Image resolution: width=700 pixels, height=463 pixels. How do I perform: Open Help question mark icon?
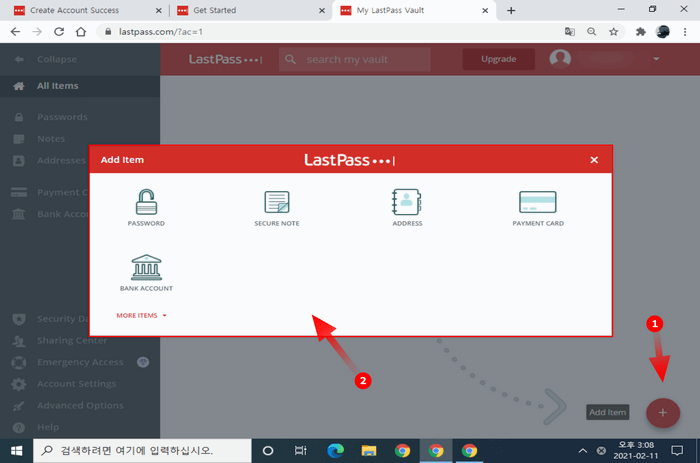(x=19, y=427)
